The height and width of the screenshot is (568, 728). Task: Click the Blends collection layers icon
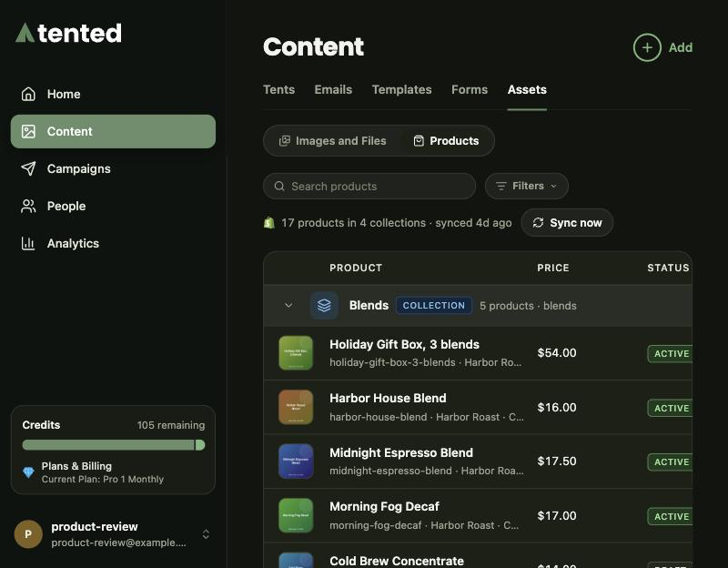coord(324,306)
